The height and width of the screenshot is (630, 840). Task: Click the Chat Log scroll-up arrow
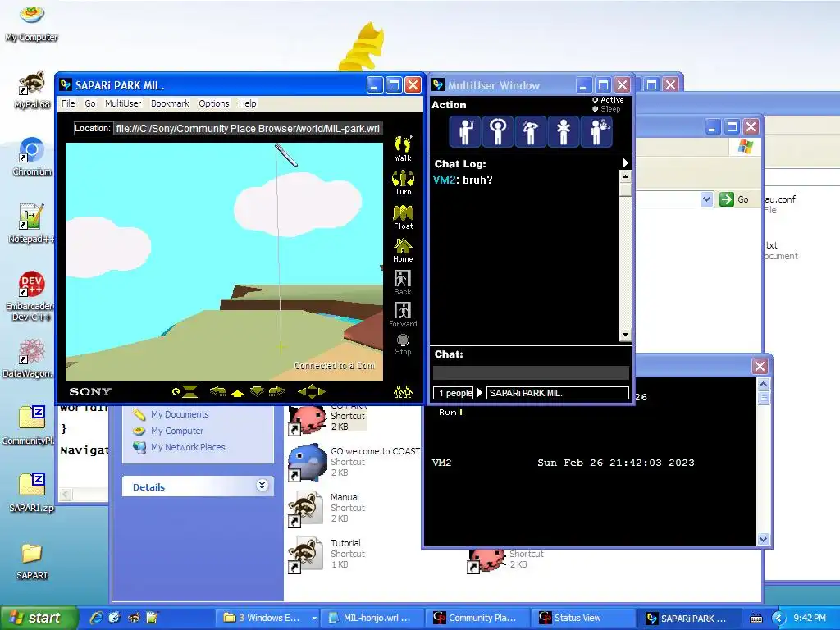(x=625, y=176)
